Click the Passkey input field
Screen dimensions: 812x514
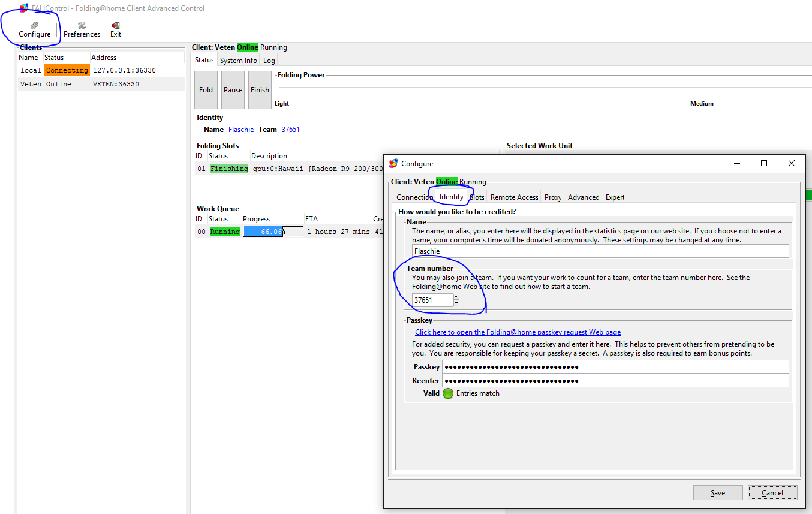coord(615,367)
